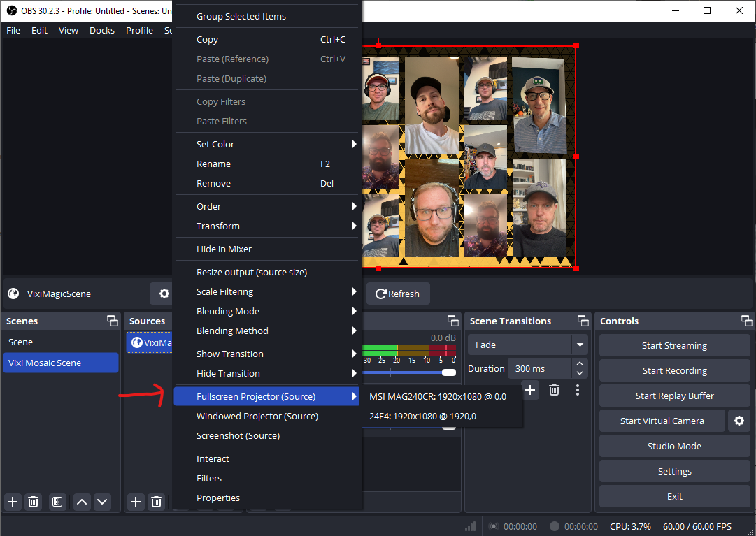
Task: Choose Remove from context menu
Action: pyautogui.click(x=267, y=184)
